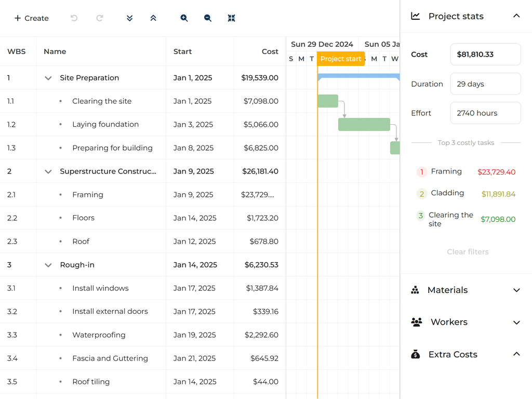Collapse the Project stats section
Viewport: 532px width, 399px height.
(x=516, y=16)
